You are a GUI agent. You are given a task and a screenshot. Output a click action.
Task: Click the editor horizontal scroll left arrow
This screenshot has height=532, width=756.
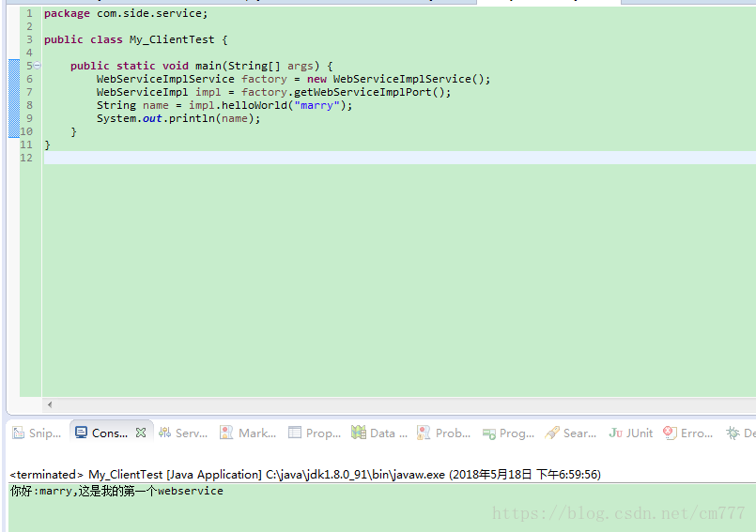click(50, 404)
